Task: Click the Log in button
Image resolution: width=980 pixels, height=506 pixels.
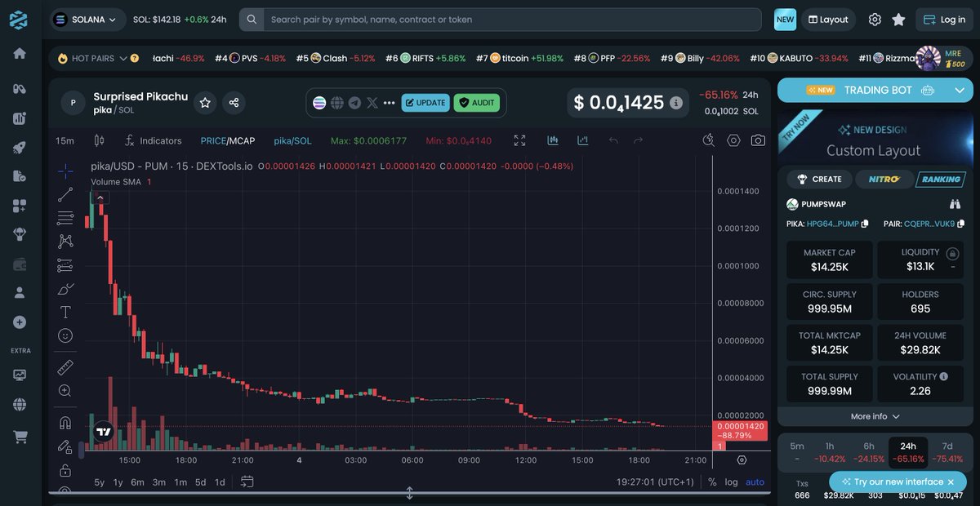Action: 944,20
